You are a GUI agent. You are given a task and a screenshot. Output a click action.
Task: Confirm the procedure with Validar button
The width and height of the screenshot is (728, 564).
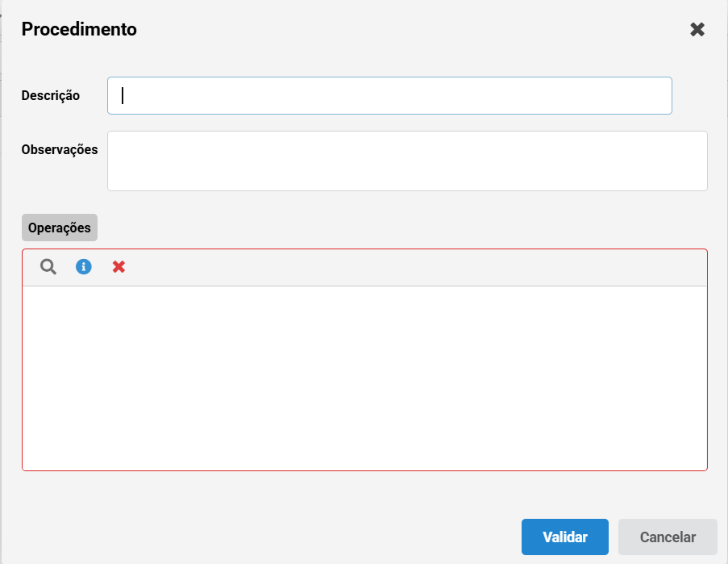565,537
